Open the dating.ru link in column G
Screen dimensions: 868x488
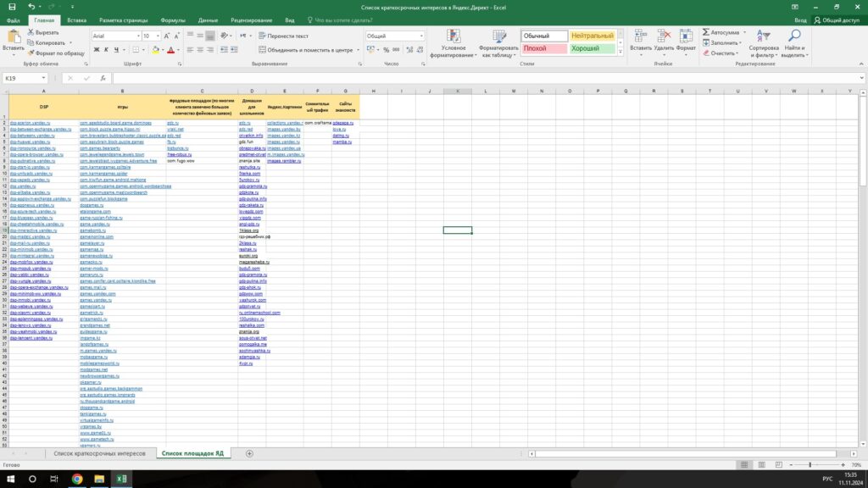pos(341,136)
